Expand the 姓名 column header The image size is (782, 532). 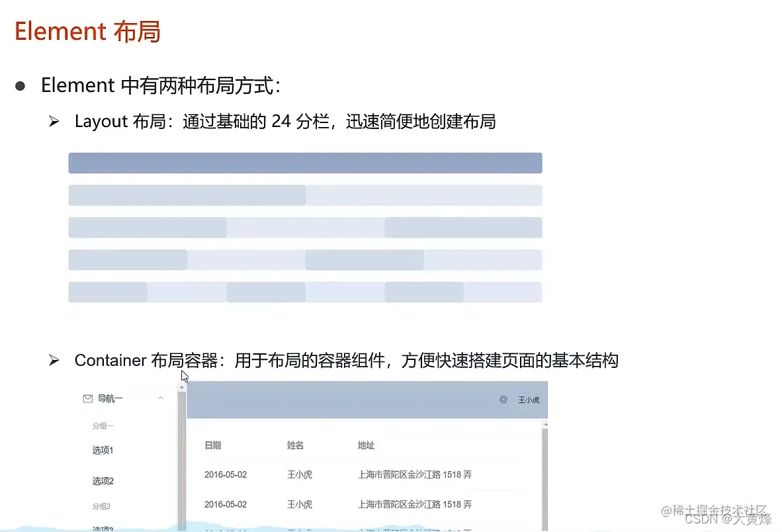[294, 445]
